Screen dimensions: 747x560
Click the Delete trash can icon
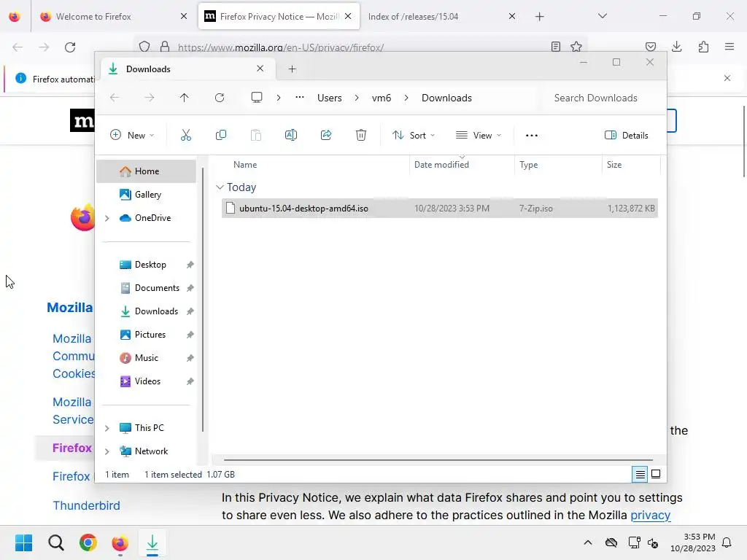pyautogui.click(x=361, y=135)
